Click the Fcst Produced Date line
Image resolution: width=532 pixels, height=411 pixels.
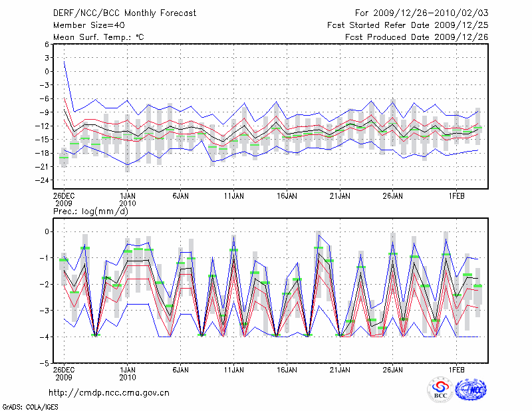coord(416,37)
